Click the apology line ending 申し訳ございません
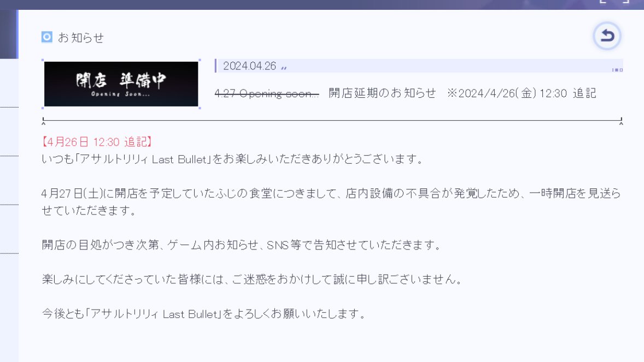Image resolution: width=644 pixels, height=362 pixels. 253,280
